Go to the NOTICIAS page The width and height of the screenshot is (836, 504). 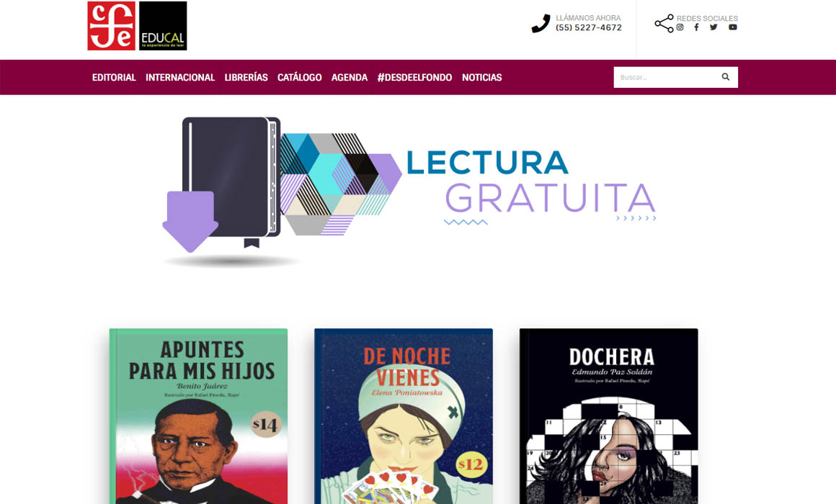pyautogui.click(x=482, y=77)
